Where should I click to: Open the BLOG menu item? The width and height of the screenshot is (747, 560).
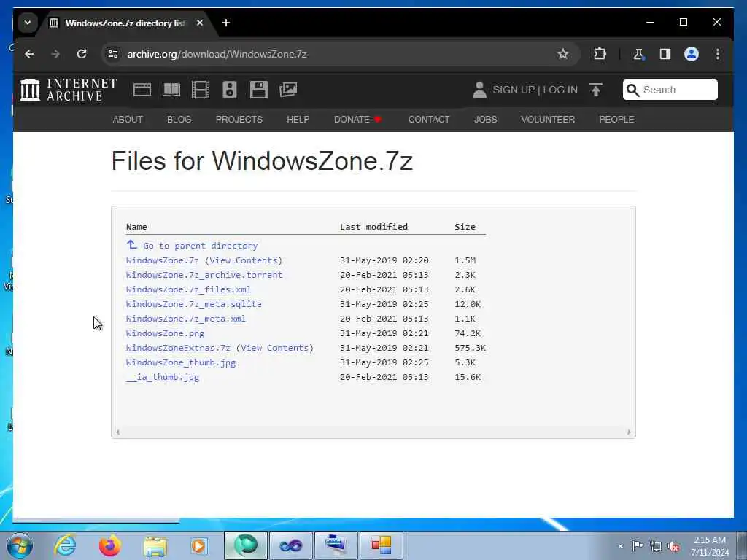tap(179, 119)
